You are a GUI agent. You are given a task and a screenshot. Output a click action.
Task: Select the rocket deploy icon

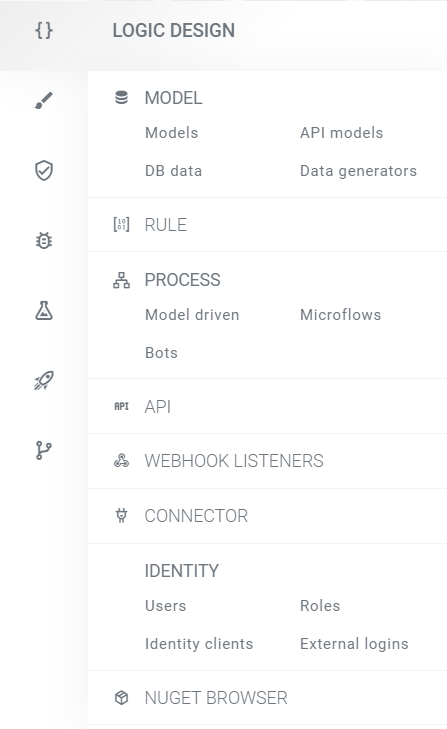[x=44, y=380]
